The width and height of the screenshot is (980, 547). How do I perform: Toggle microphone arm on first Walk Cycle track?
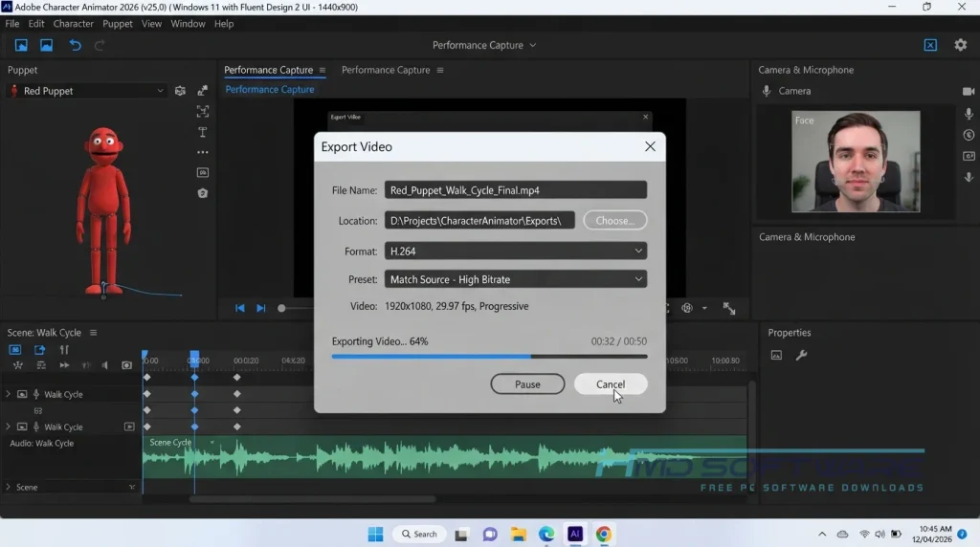(x=36, y=394)
